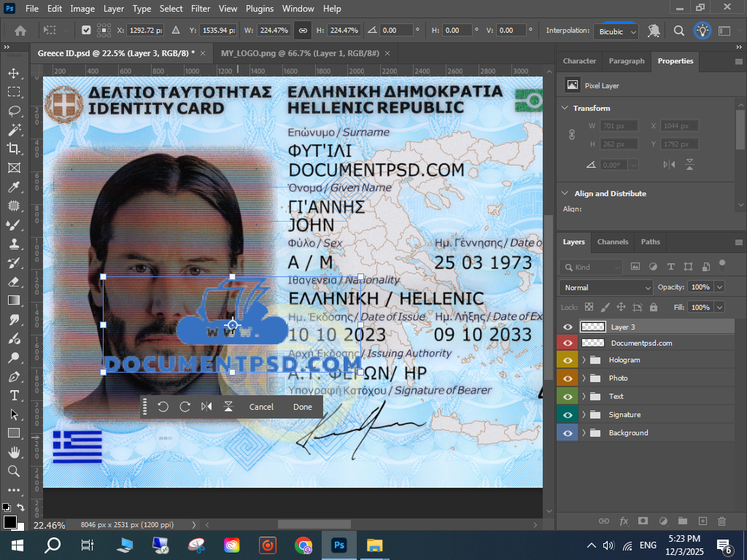Screen dimensions: 747x560
Task: Select the Move tool
Action: (14, 73)
